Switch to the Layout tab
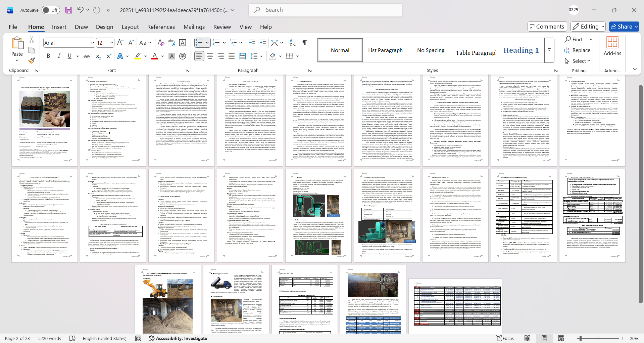Viewport: 644px width, 343px height. point(130,27)
